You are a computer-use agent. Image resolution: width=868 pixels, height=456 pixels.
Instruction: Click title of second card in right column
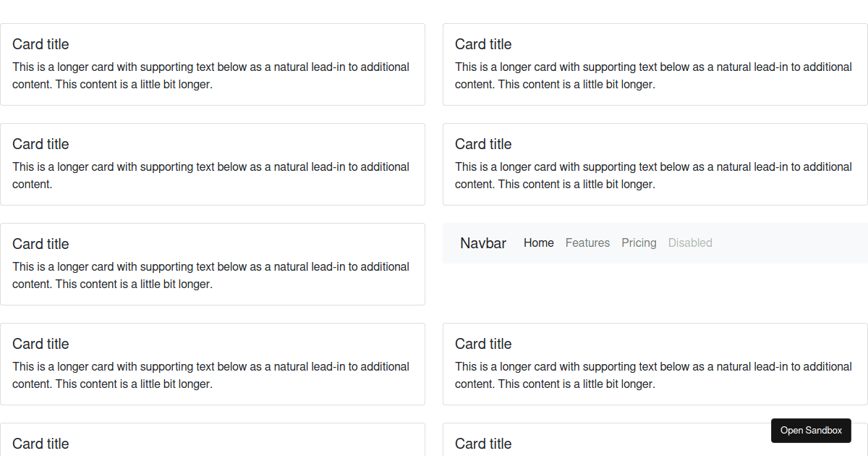coord(483,144)
